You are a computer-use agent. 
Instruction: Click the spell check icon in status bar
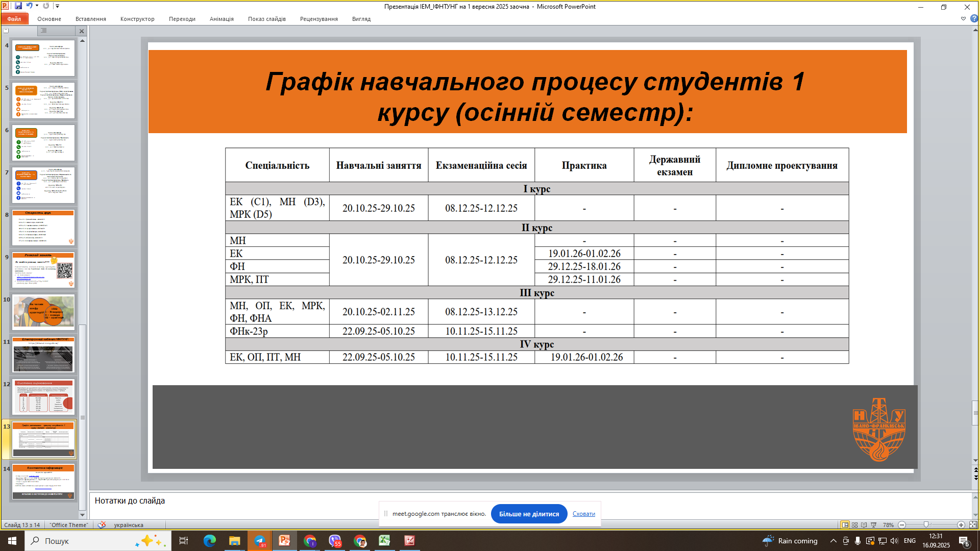pyautogui.click(x=102, y=525)
